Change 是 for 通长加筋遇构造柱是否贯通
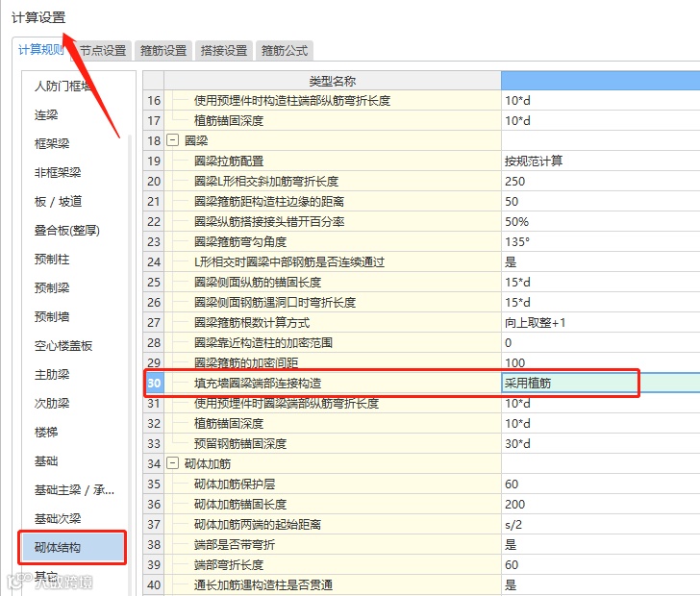The width and height of the screenshot is (700, 596). (600, 584)
